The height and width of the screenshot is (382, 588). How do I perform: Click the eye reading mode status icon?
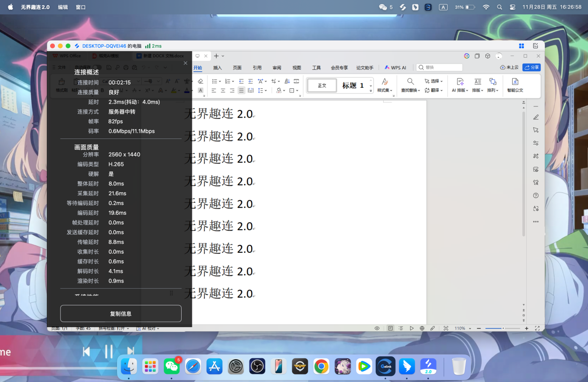point(377,328)
